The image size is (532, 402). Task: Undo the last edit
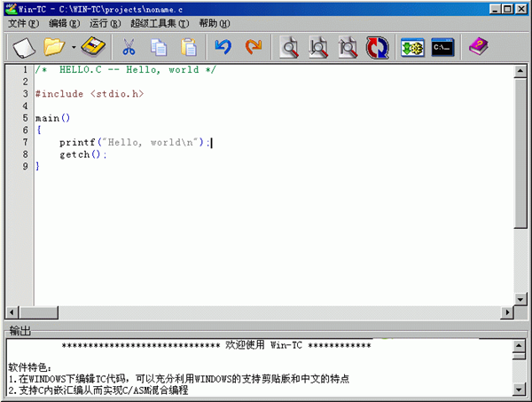[x=223, y=46]
